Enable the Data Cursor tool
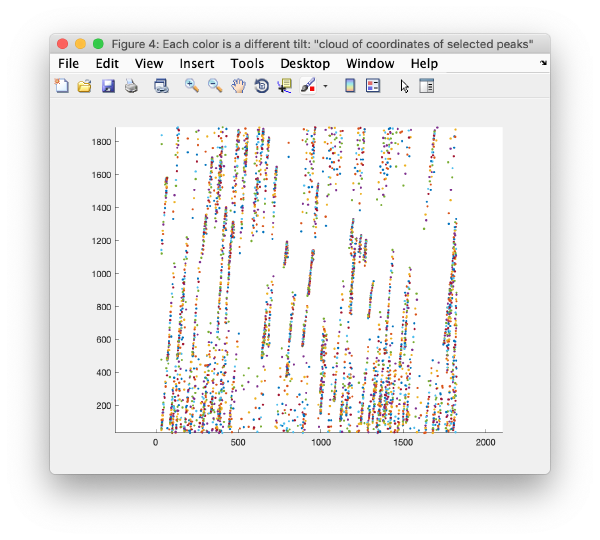 pos(285,86)
